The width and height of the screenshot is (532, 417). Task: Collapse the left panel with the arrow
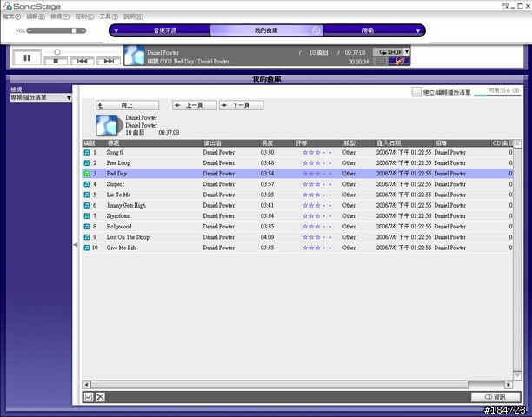(76, 244)
